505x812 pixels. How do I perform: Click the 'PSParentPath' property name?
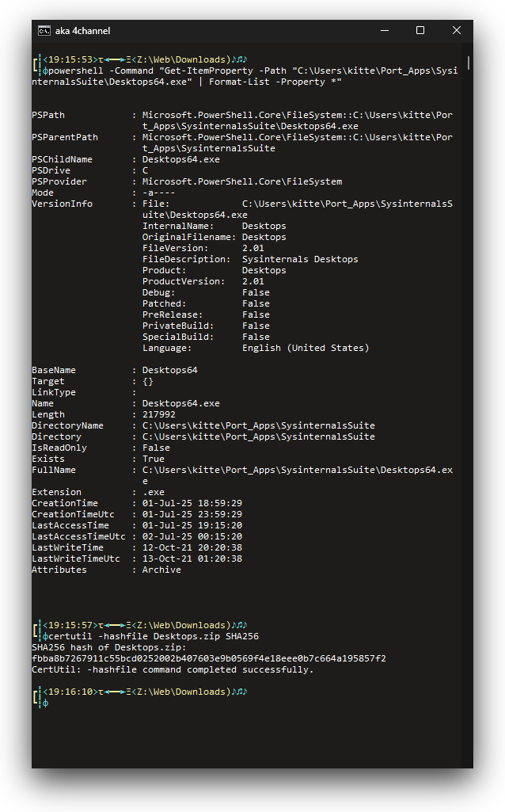point(65,137)
